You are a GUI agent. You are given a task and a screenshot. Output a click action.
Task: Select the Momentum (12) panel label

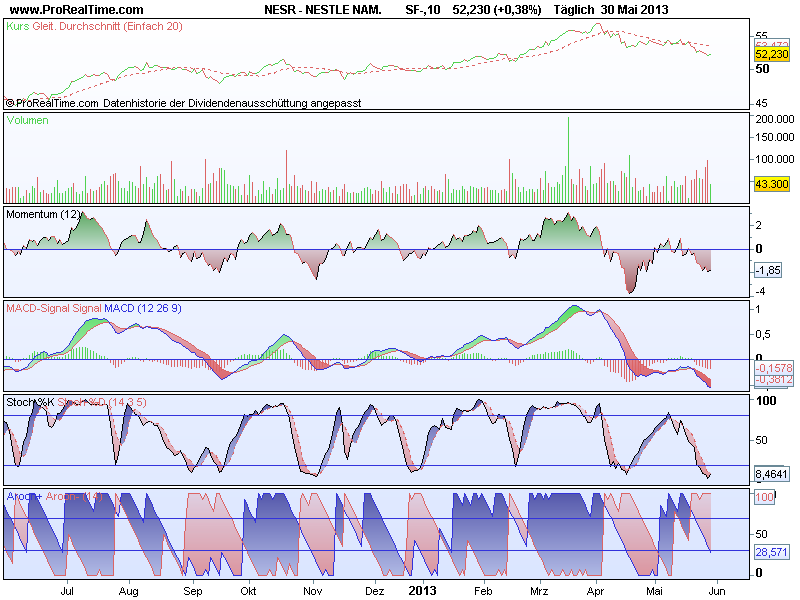coord(43,214)
